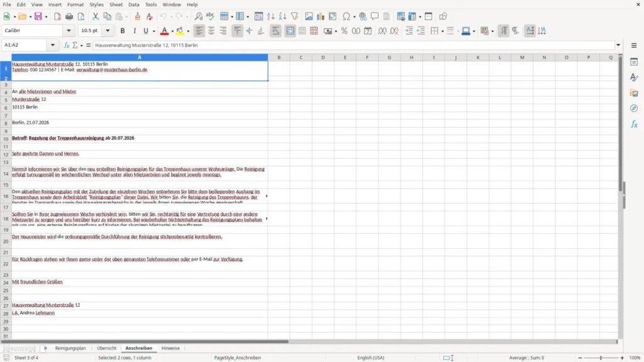Click the Save document icon
The width and height of the screenshot is (644, 362).
click(x=38, y=16)
